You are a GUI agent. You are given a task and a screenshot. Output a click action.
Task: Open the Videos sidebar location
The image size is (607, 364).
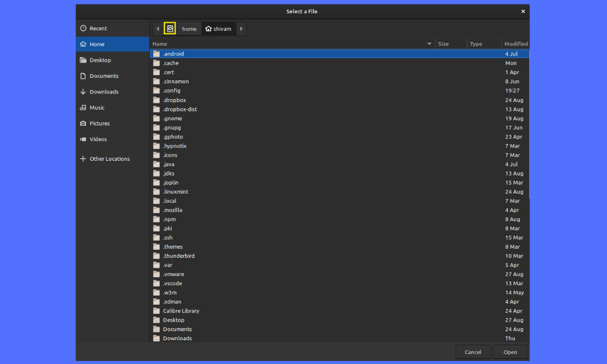click(x=98, y=139)
